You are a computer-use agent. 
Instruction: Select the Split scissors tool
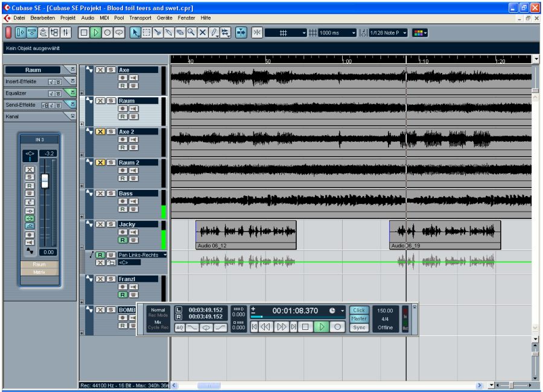pos(157,33)
